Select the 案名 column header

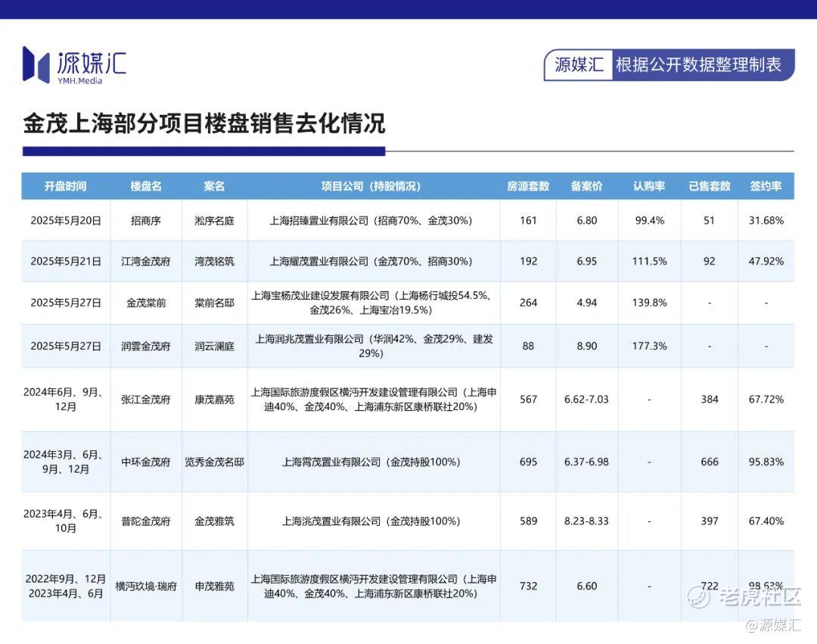214,186
